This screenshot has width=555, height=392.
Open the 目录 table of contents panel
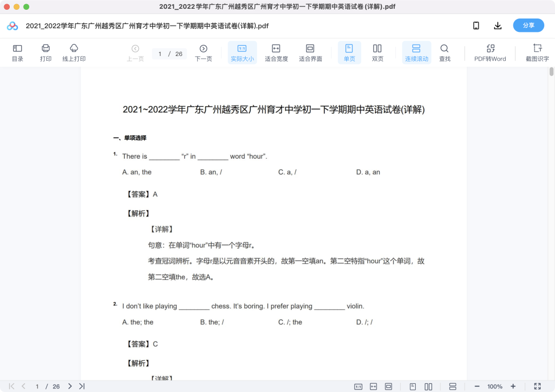click(x=17, y=53)
